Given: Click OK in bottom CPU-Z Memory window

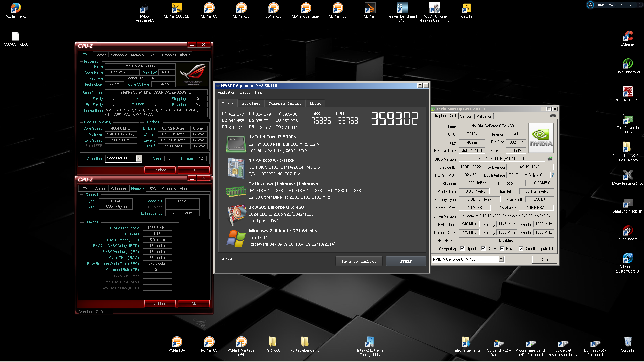Looking at the screenshot, I should (x=194, y=304).
